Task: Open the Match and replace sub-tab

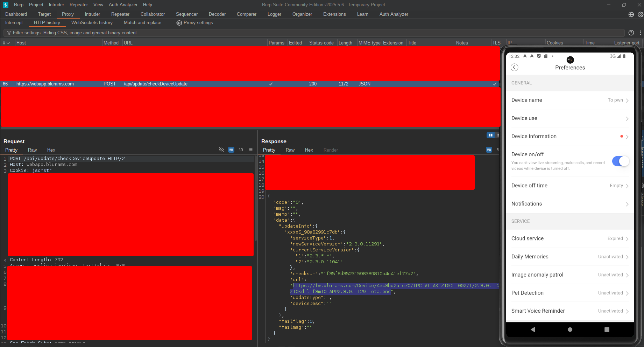Action: 142,23
